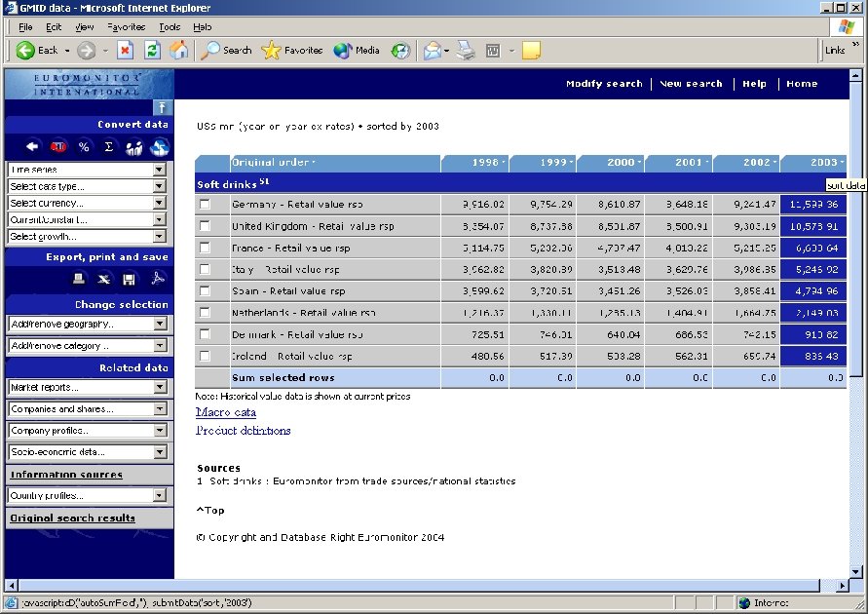Select the currency conversion icon
This screenshot has height=614, width=868.
[57, 146]
